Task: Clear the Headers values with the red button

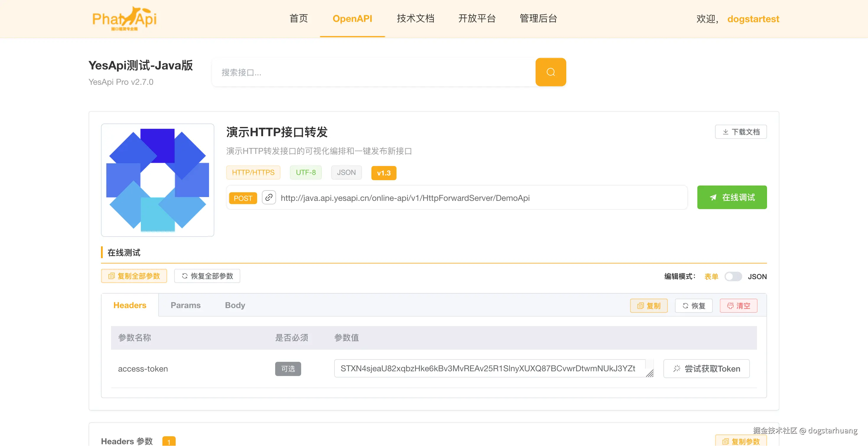Action: click(x=738, y=306)
